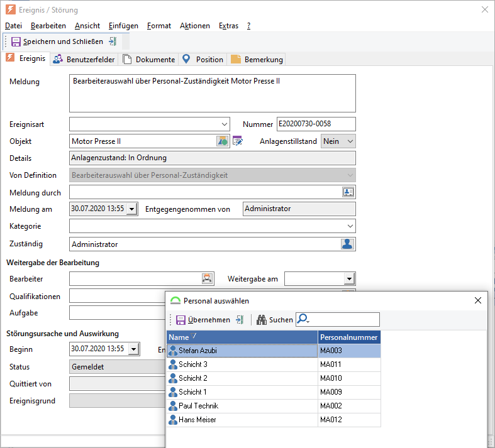Image resolution: width=495 pixels, height=448 pixels.
Task: Click the MA009 personnel number cell
Action: [x=349, y=392]
